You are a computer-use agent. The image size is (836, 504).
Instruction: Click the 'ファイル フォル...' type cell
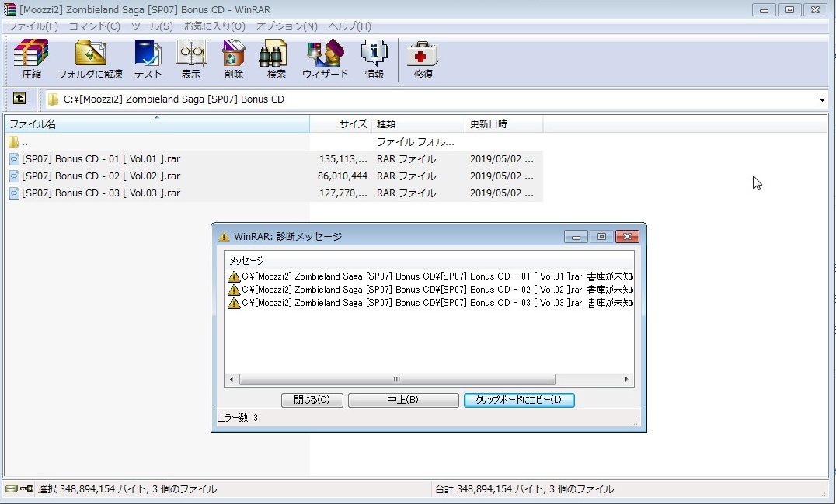[416, 142]
